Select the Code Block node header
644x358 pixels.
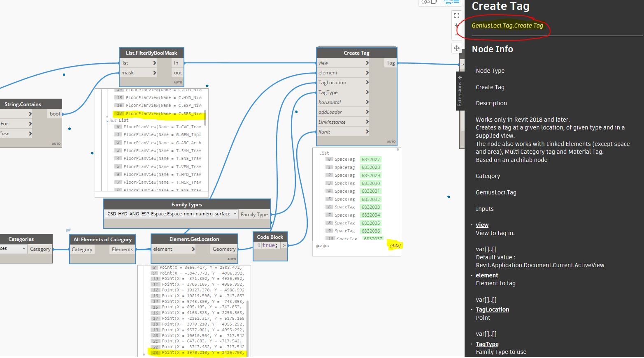(270, 237)
